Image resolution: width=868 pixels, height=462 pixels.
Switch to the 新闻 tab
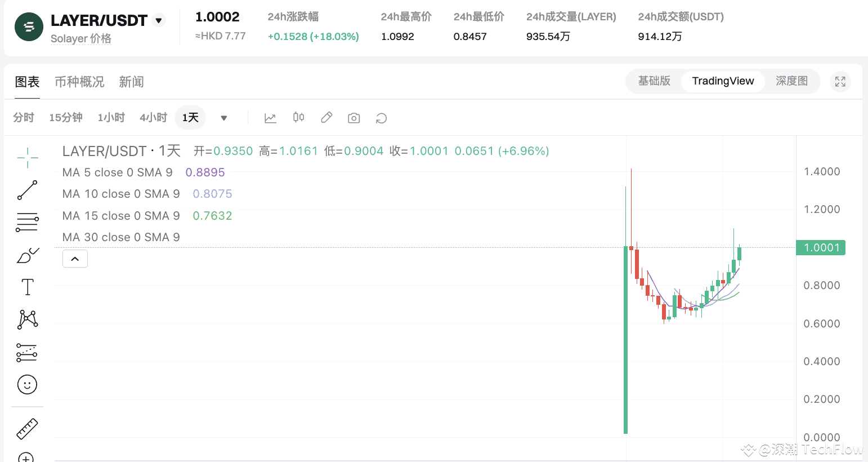click(x=131, y=81)
